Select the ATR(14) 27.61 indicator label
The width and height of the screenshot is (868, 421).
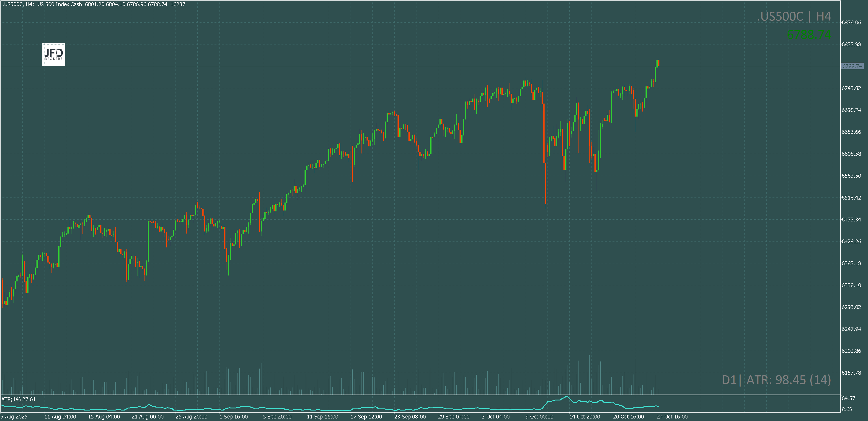coord(18,399)
